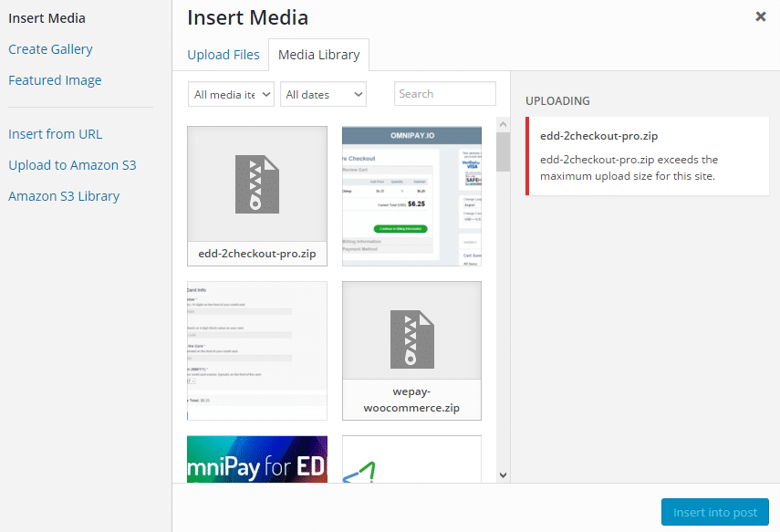Open the Amazon S3 Library

pos(64,195)
